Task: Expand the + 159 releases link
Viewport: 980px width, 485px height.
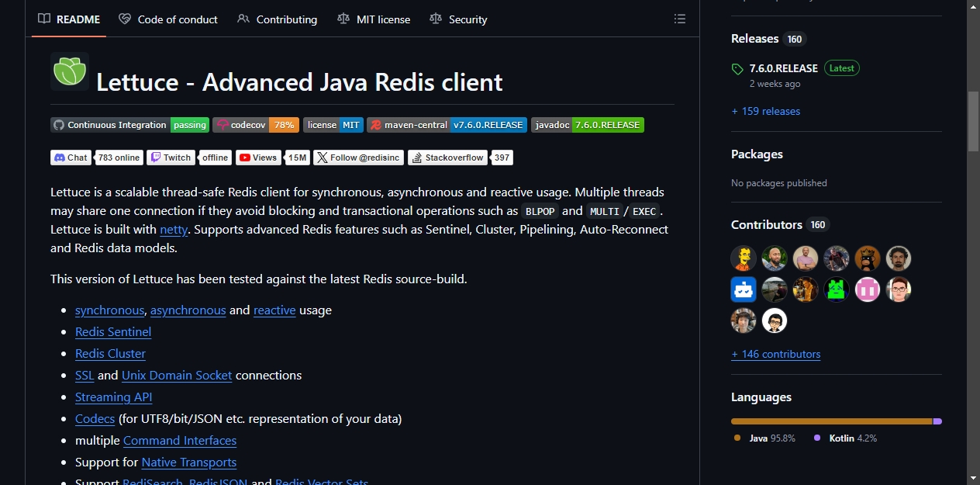Action: click(766, 111)
